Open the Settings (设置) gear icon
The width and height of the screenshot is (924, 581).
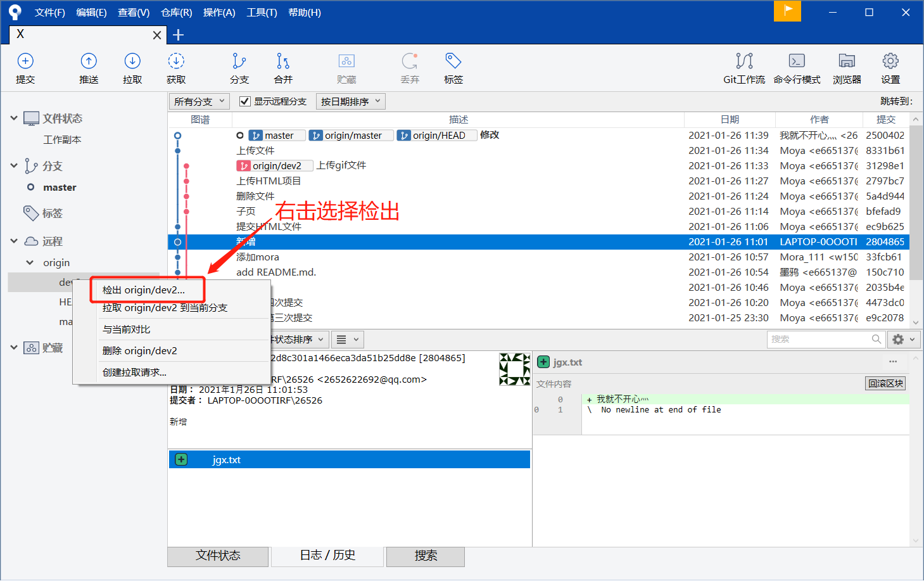pyautogui.click(x=890, y=61)
